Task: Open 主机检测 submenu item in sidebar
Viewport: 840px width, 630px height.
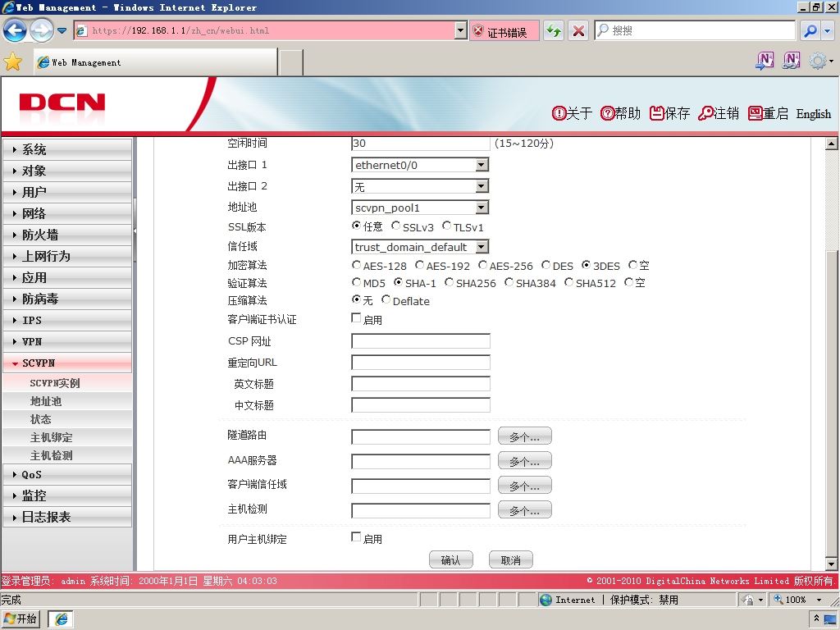Action: click(x=67, y=455)
